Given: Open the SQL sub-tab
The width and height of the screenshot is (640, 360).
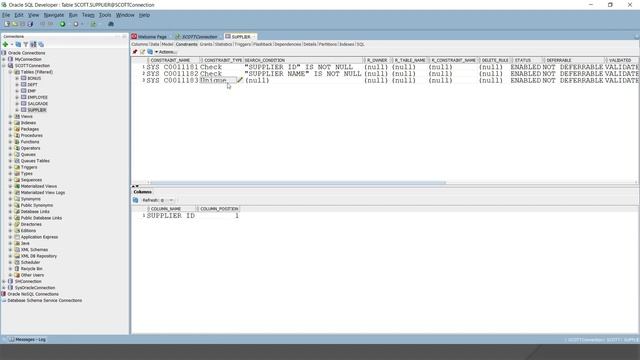Looking at the screenshot, I should [360, 44].
